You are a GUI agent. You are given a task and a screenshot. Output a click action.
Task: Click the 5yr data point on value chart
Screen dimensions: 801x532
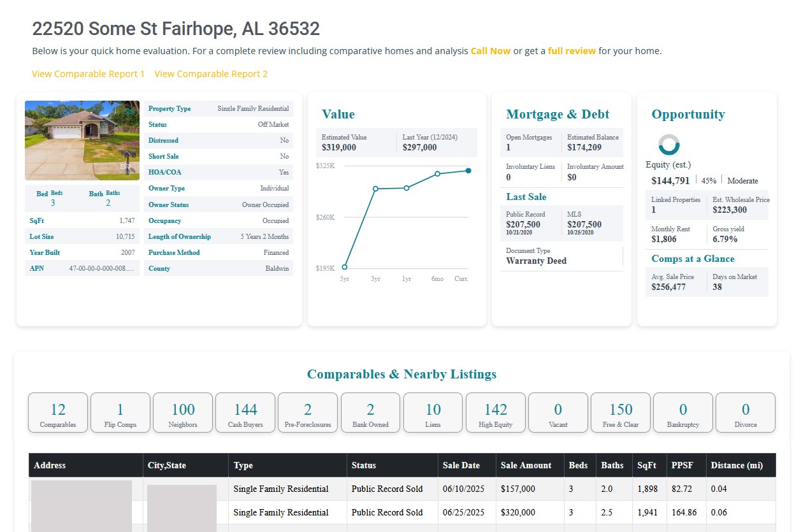point(345,267)
